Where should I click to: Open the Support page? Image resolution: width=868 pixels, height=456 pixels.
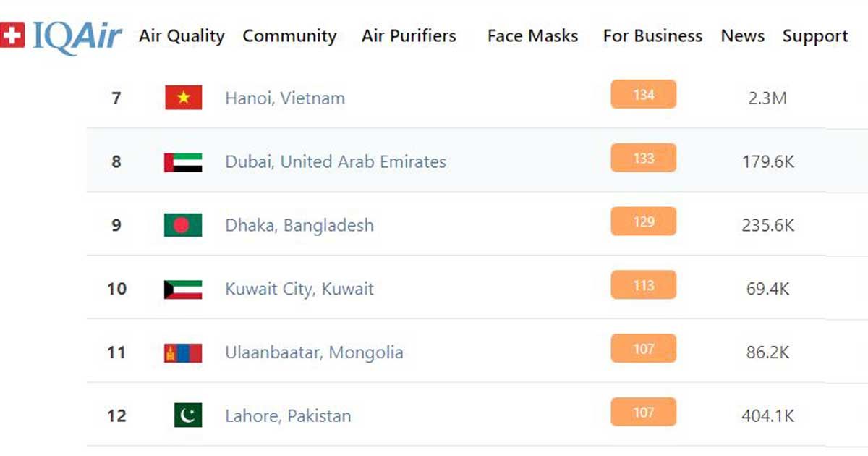(x=815, y=36)
